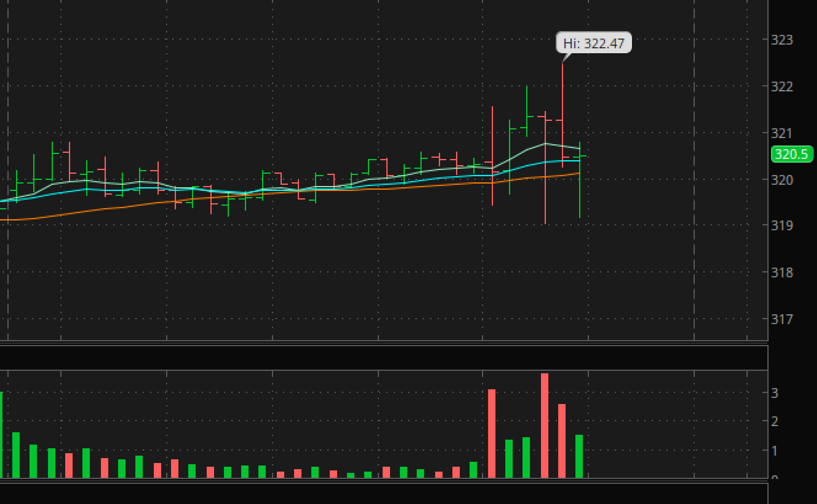Click the volume axis label 2
The height and width of the screenshot is (504, 817).
(774, 421)
